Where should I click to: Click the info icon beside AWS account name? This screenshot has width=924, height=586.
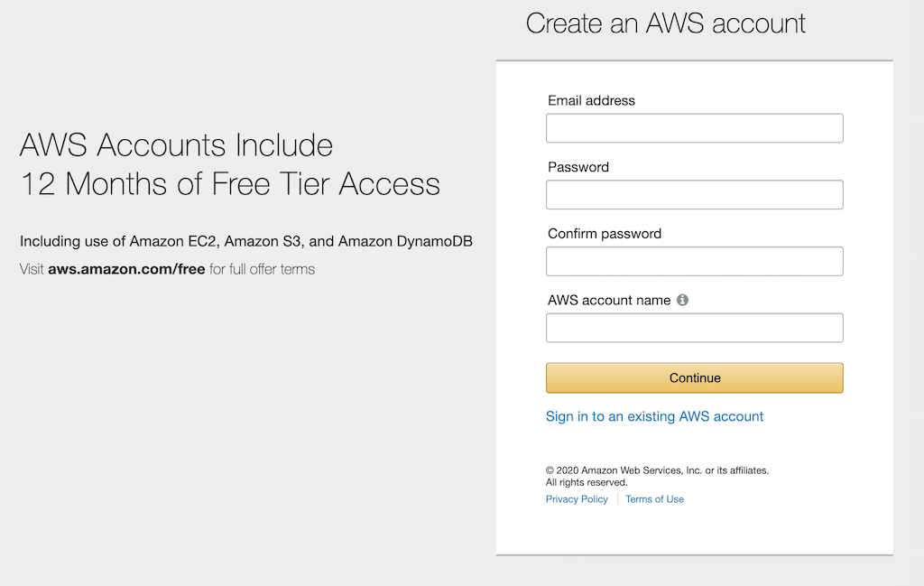(x=682, y=300)
